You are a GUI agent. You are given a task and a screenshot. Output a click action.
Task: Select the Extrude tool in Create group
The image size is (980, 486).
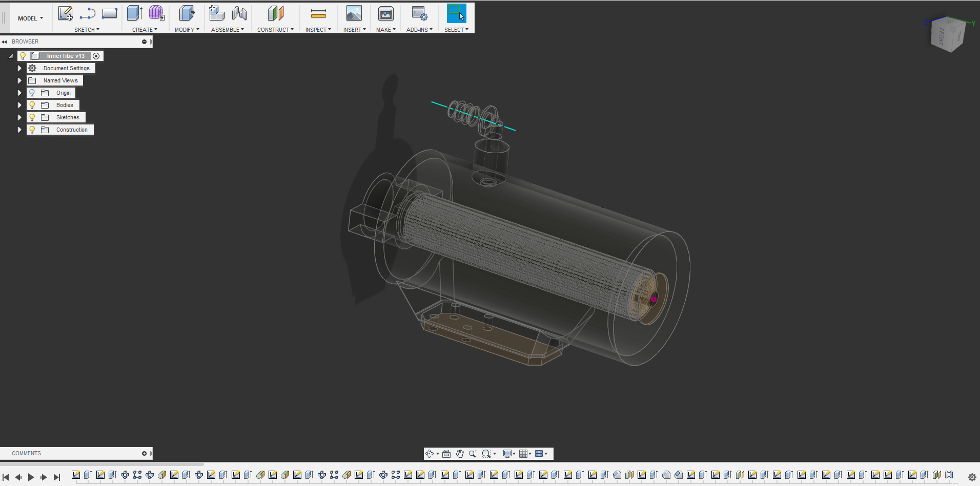coord(134,13)
